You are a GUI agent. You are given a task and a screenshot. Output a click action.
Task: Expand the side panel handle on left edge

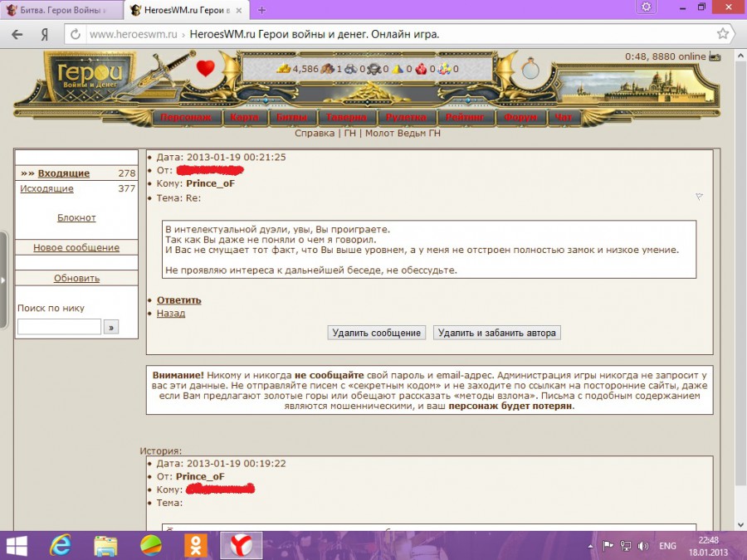(3, 280)
